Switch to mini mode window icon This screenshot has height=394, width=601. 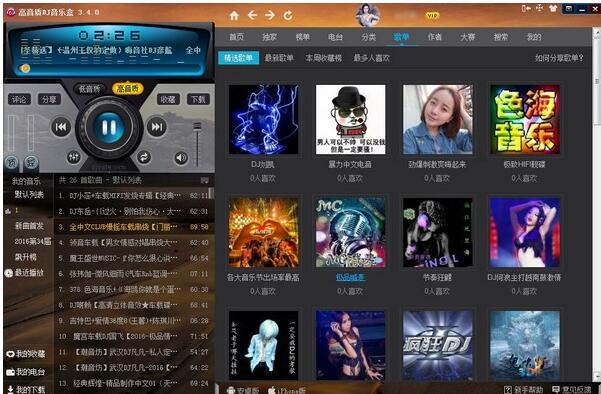[569, 8]
